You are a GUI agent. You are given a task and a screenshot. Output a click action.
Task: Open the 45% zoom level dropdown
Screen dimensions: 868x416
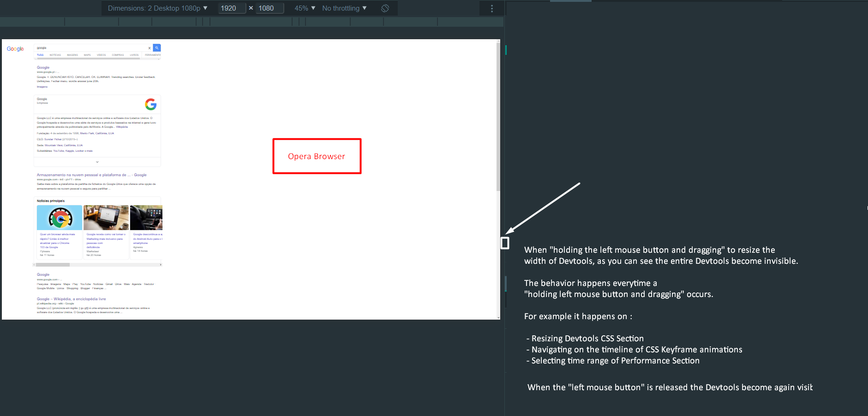pyautogui.click(x=304, y=8)
